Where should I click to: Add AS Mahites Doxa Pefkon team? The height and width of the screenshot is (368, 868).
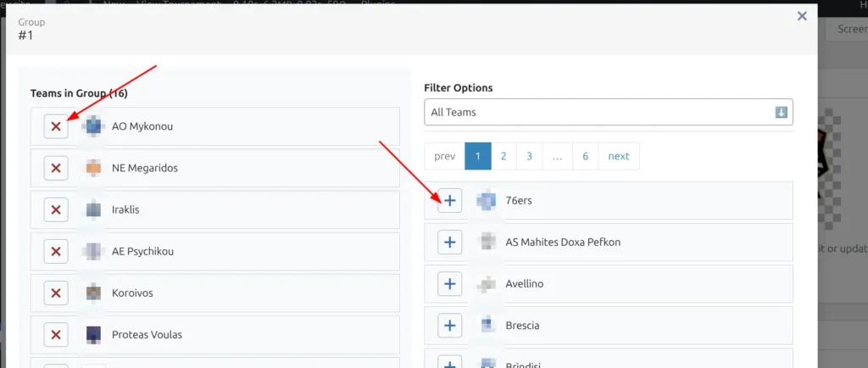[x=449, y=243]
